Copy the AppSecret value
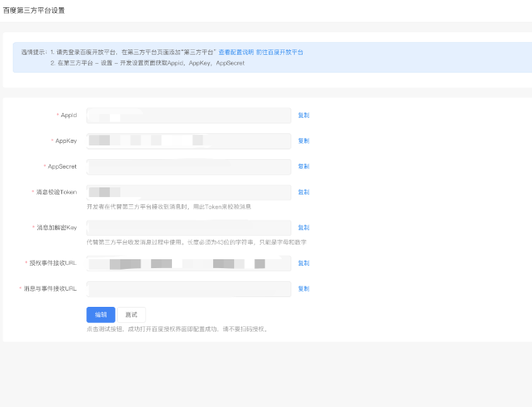This screenshot has width=532, height=407. point(304,166)
